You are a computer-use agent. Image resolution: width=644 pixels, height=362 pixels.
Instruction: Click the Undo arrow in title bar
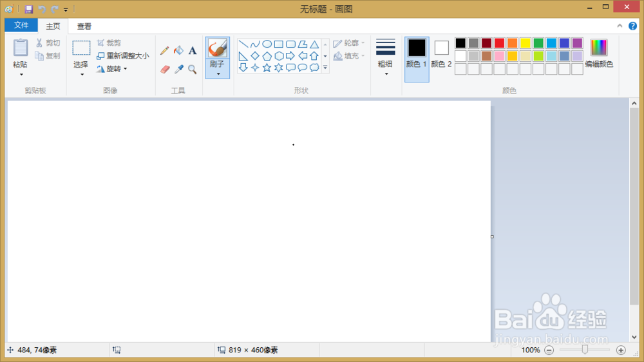41,9
